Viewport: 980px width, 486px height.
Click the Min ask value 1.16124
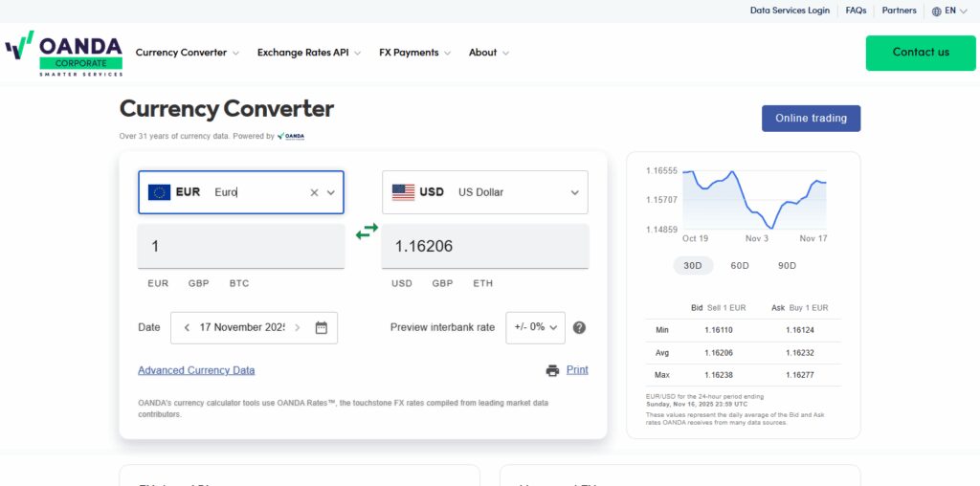pos(800,330)
